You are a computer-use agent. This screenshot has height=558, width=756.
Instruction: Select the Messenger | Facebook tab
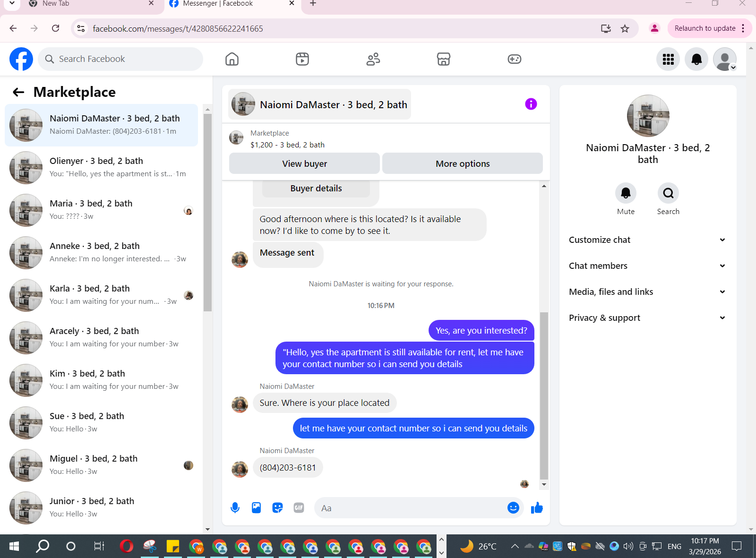click(x=232, y=4)
